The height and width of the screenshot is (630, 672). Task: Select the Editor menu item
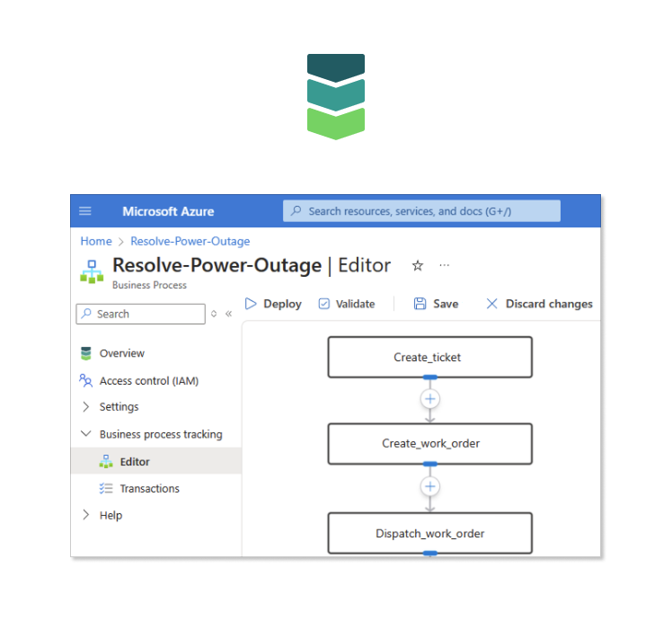coord(156,461)
